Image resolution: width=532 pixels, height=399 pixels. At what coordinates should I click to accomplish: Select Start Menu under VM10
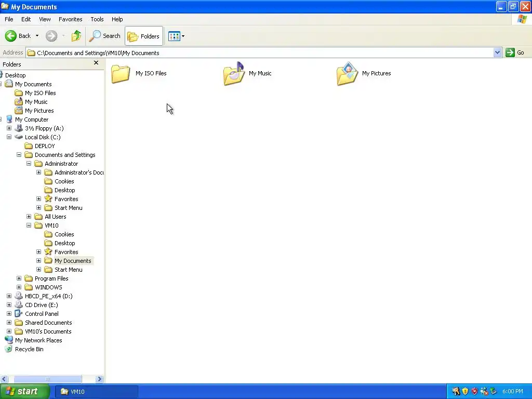69,270
